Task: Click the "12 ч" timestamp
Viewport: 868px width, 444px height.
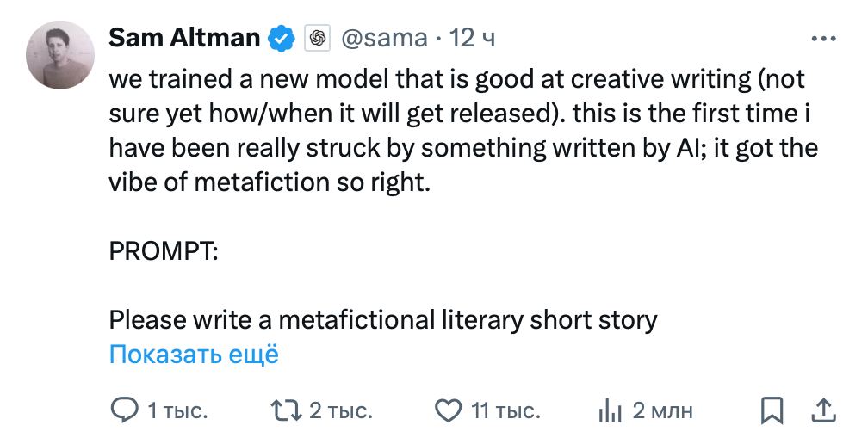Action: (x=473, y=38)
